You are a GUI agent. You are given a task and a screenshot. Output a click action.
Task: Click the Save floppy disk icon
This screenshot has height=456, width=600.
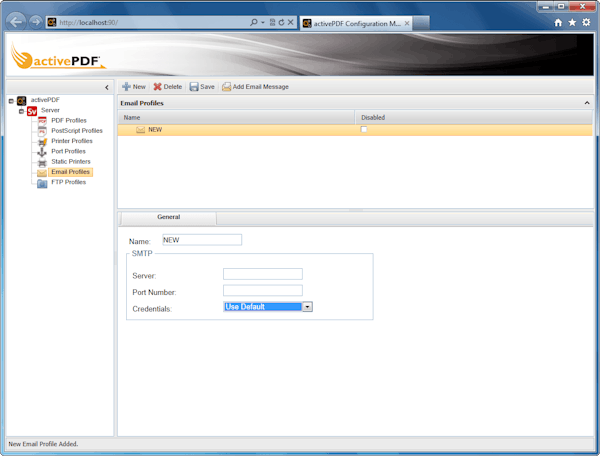[194, 87]
